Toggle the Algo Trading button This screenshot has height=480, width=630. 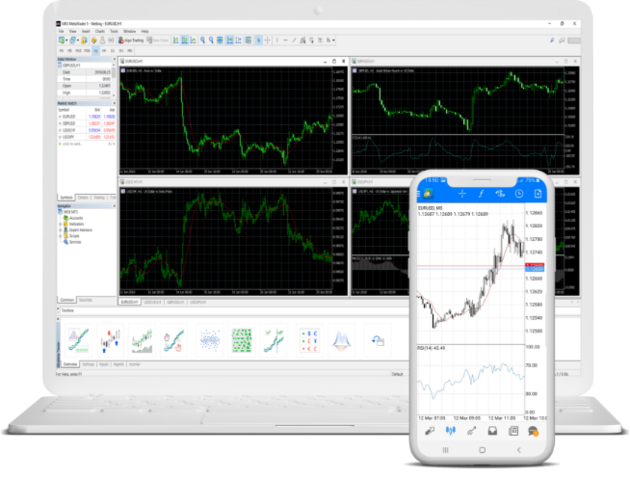131,40
